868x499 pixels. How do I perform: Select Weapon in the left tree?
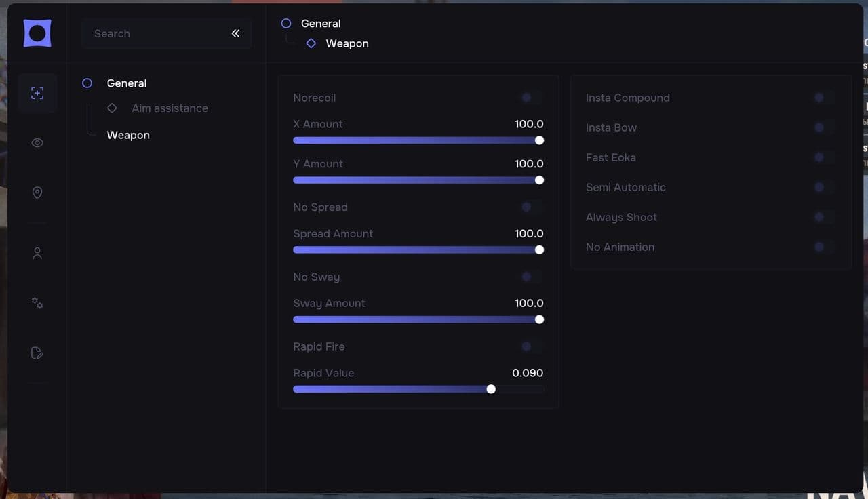click(128, 135)
